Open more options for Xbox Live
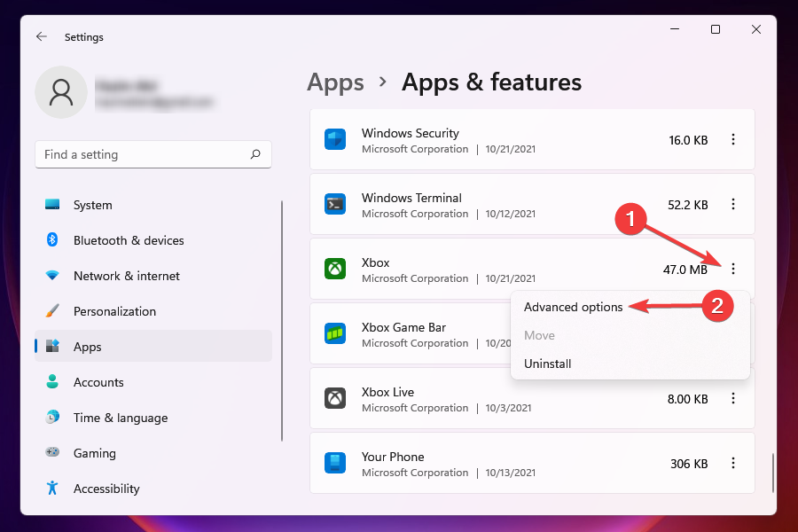Viewport: 798px width, 532px height. click(x=733, y=398)
